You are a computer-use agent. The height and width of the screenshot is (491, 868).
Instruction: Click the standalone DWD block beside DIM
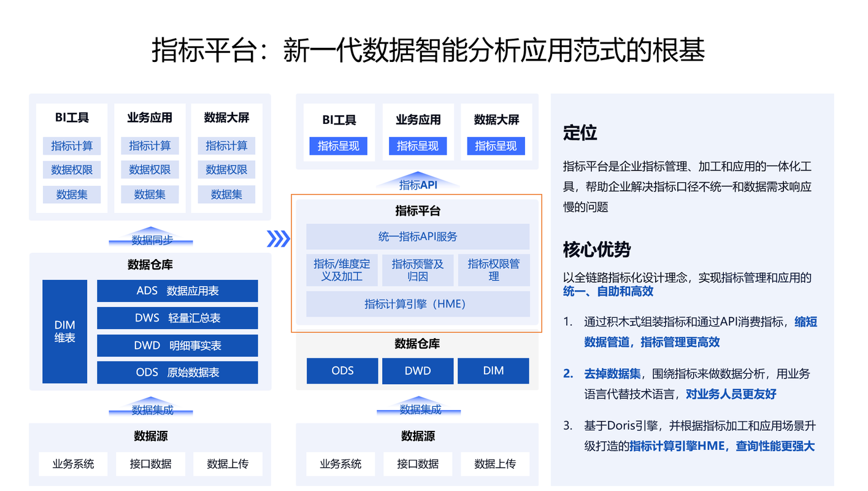pos(418,371)
